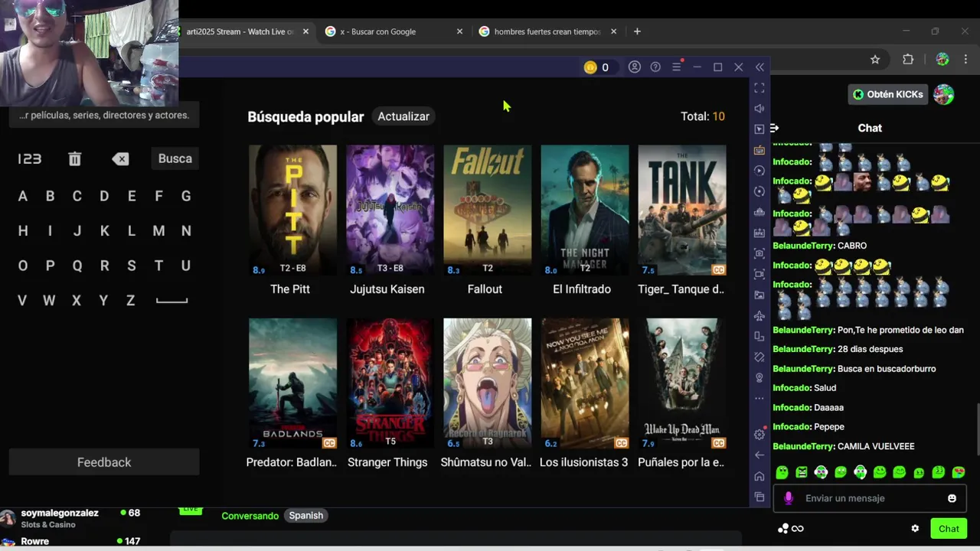The height and width of the screenshot is (551, 980).
Task: Toggle emulator fullscreen mode
Action: [759, 88]
